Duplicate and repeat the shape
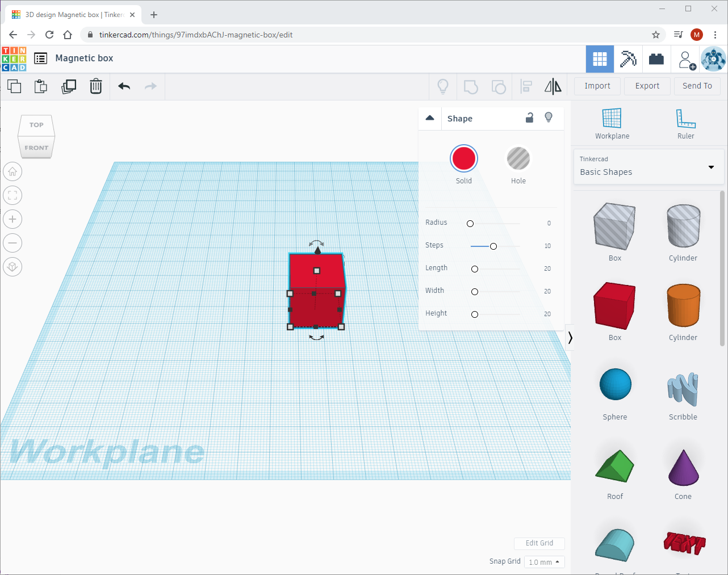The image size is (728, 575). click(69, 86)
